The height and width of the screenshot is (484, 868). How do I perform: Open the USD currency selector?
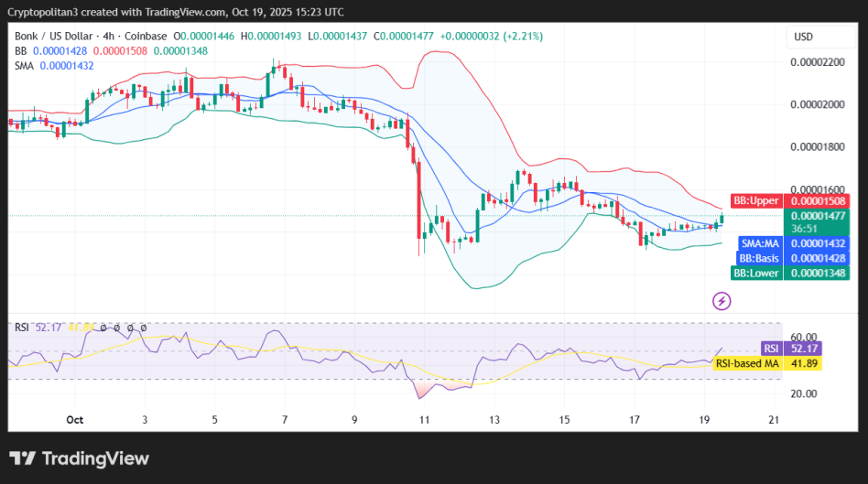click(803, 37)
